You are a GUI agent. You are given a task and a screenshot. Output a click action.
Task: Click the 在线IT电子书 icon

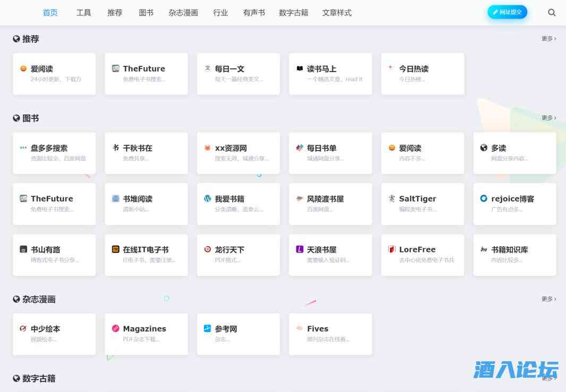point(115,249)
